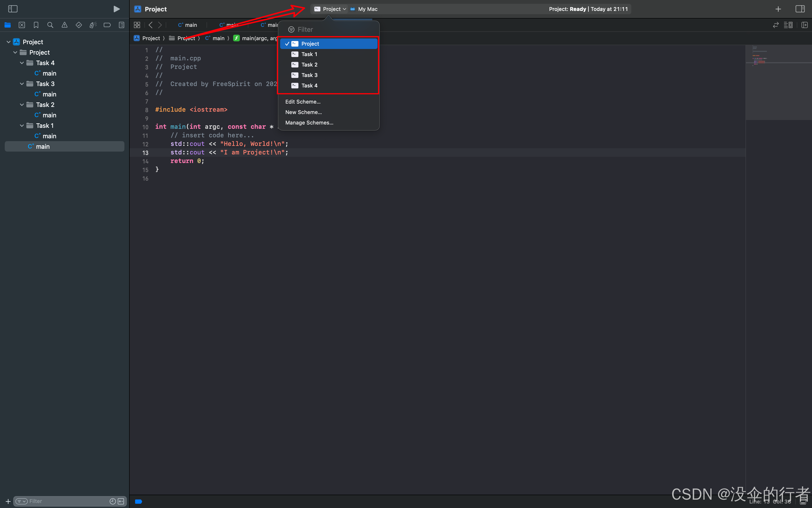Collapse the Task 1 folder
Image resolution: width=812 pixels, height=508 pixels.
coord(22,126)
